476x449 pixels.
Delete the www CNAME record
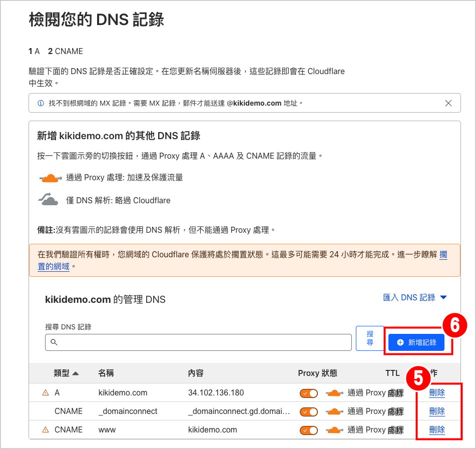pos(437,429)
